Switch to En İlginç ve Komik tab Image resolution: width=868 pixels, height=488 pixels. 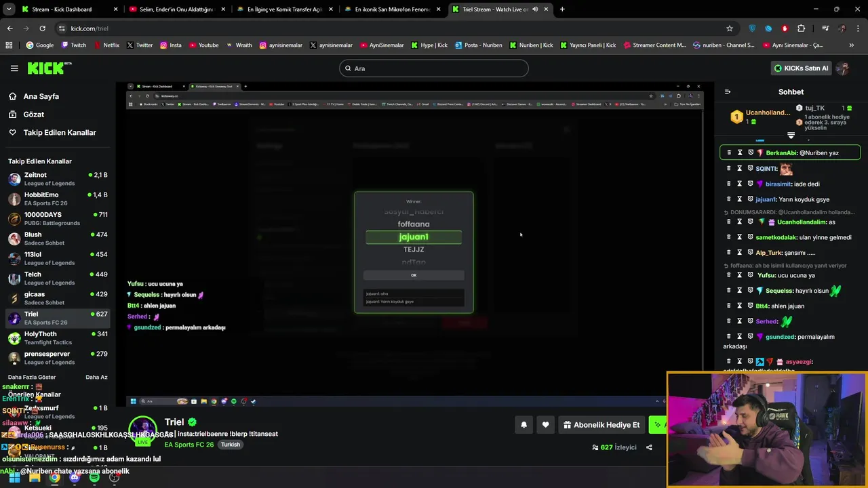tap(284, 9)
